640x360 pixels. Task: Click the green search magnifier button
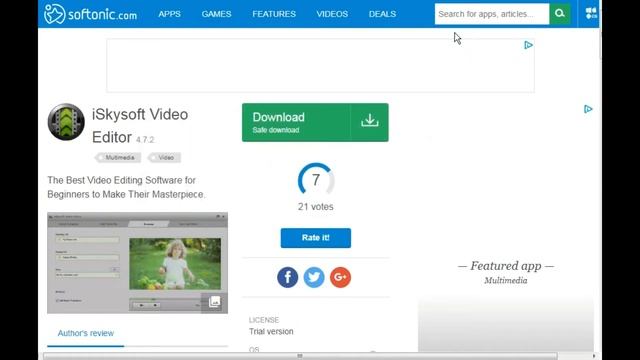(560, 14)
